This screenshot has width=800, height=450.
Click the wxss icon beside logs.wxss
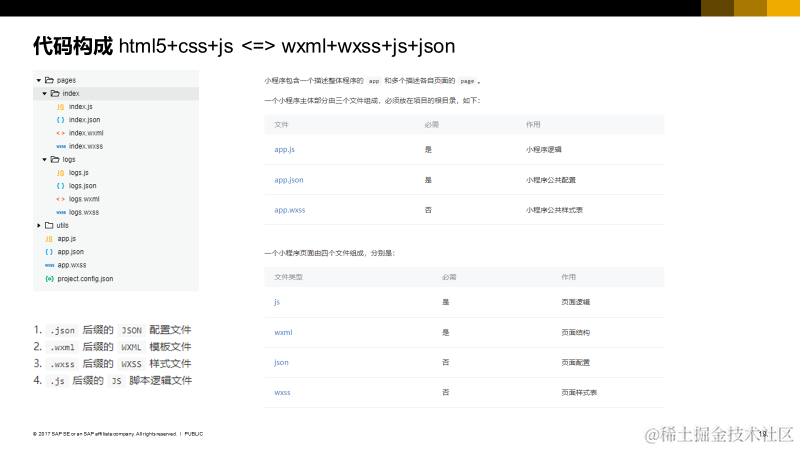pos(61,212)
